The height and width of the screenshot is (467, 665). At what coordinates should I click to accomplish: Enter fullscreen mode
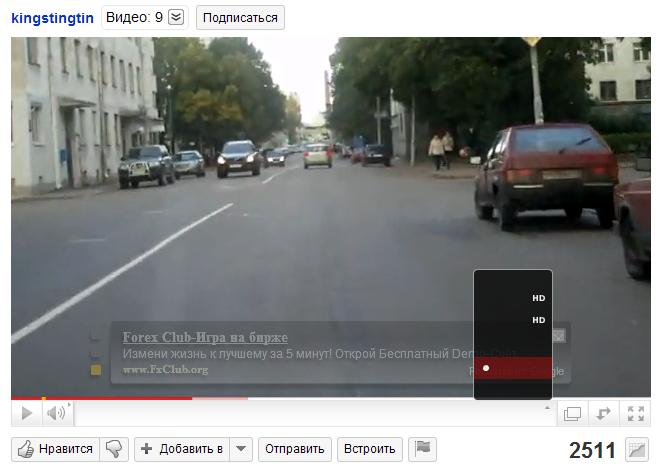[636, 413]
